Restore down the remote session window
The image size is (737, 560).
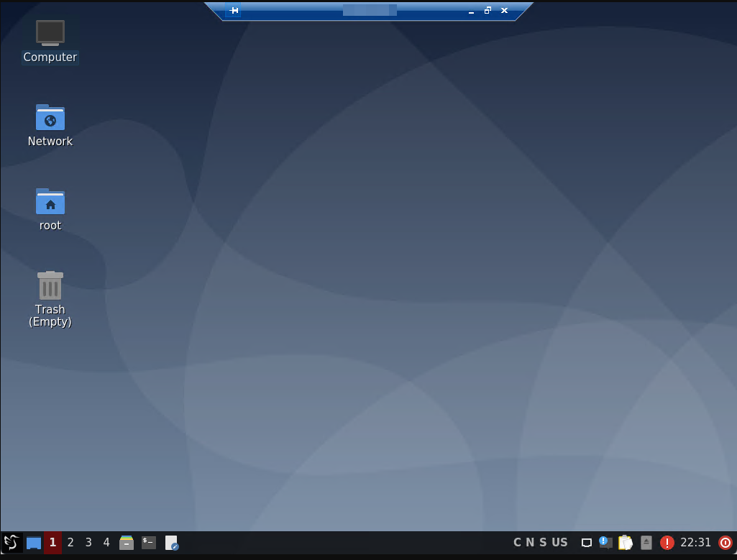coord(487,10)
